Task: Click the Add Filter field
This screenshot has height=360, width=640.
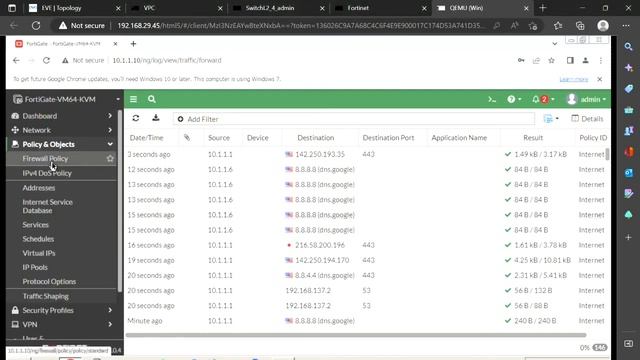Action: click(x=353, y=119)
